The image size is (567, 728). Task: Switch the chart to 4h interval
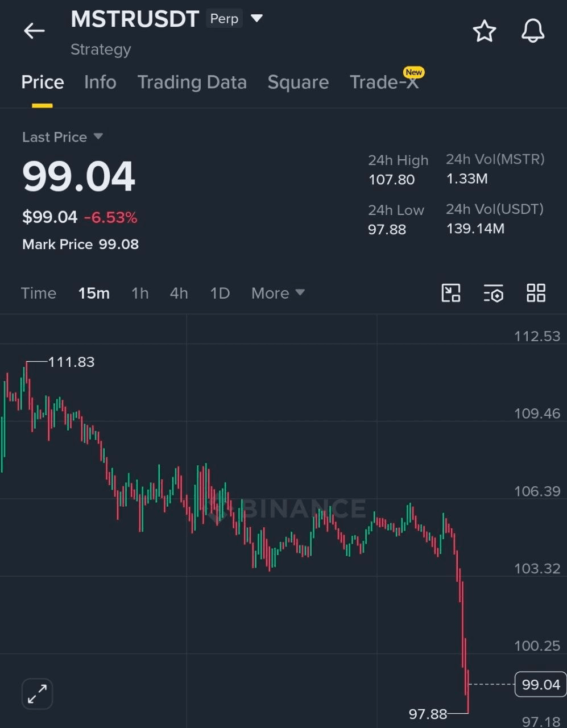coord(179,293)
